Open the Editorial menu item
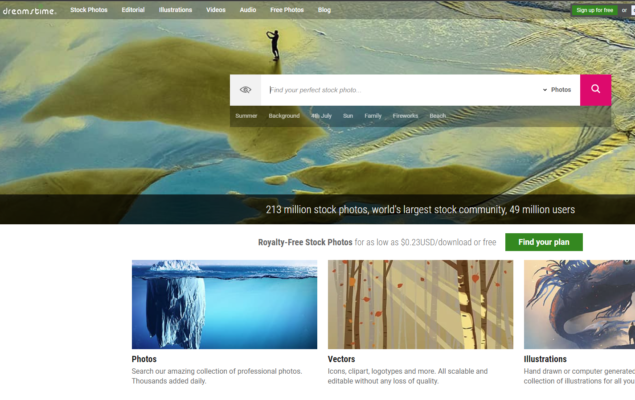This screenshot has width=635, height=400. pyautogui.click(x=133, y=10)
